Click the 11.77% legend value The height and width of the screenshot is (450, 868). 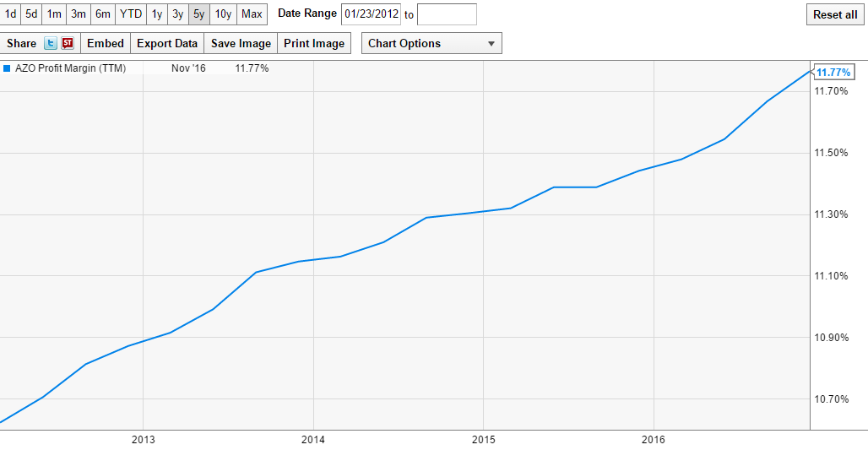(252, 68)
